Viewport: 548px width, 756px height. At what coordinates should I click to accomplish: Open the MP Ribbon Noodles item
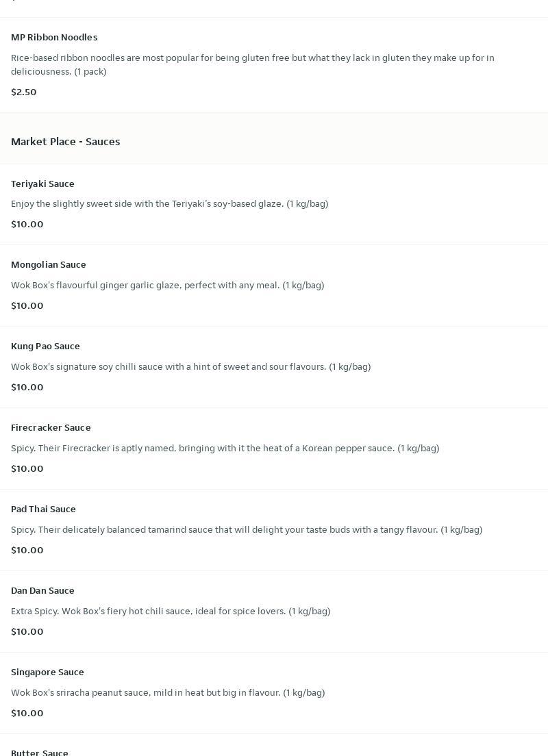[x=54, y=37]
